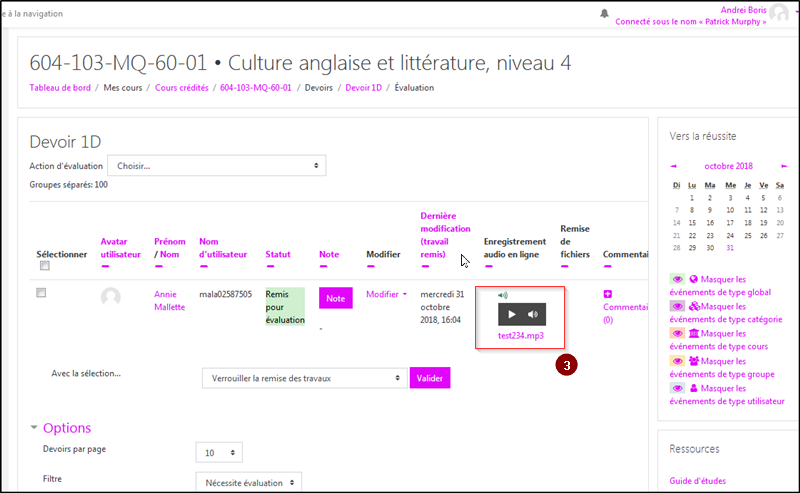The height and width of the screenshot is (493, 800).
Task: Open the notifications bell
Action: click(x=604, y=13)
